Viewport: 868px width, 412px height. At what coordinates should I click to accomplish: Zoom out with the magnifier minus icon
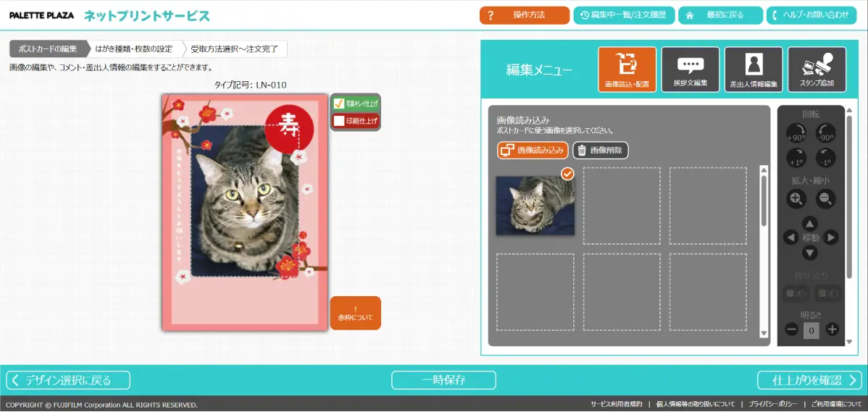coord(825,198)
